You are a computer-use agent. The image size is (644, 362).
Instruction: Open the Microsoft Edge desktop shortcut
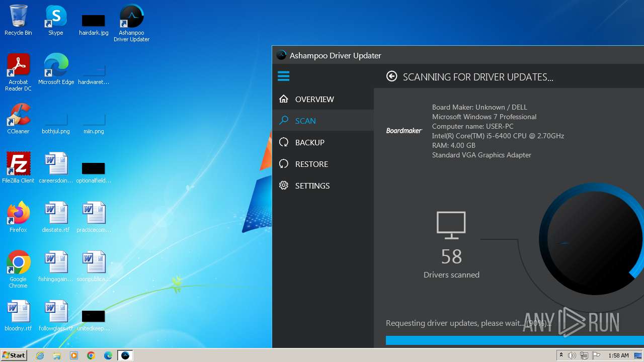click(x=56, y=70)
